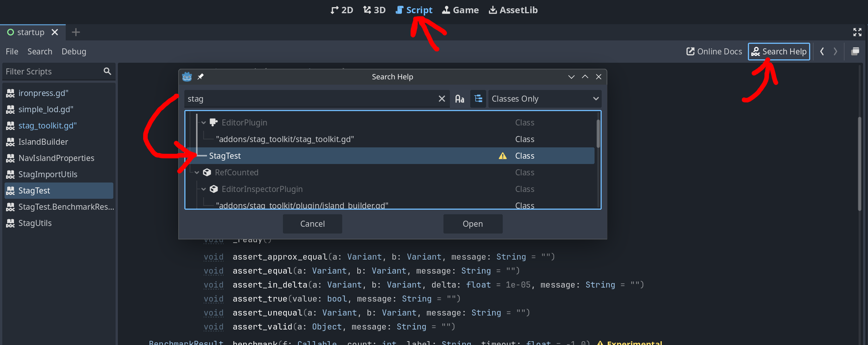Open Online Docs

[x=714, y=51]
